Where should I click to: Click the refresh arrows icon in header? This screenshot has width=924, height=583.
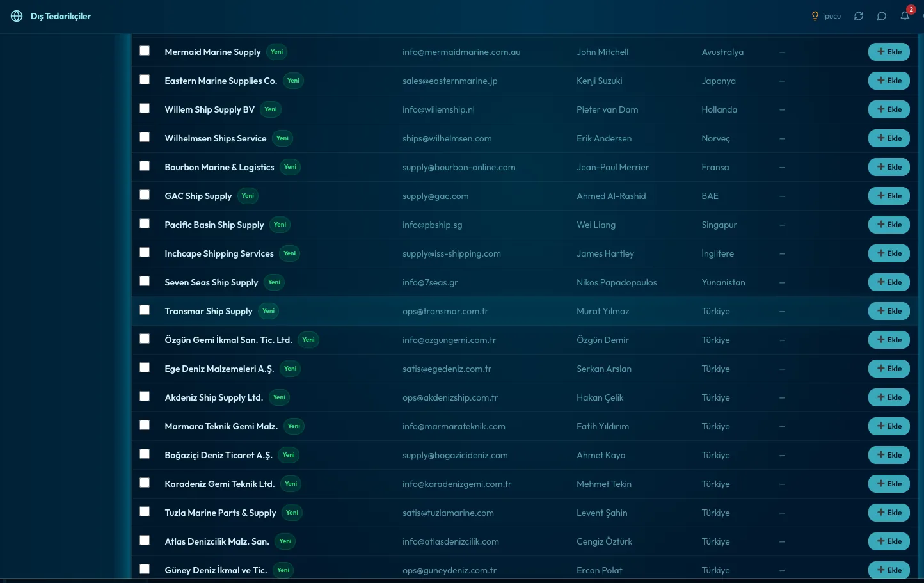(859, 16)
